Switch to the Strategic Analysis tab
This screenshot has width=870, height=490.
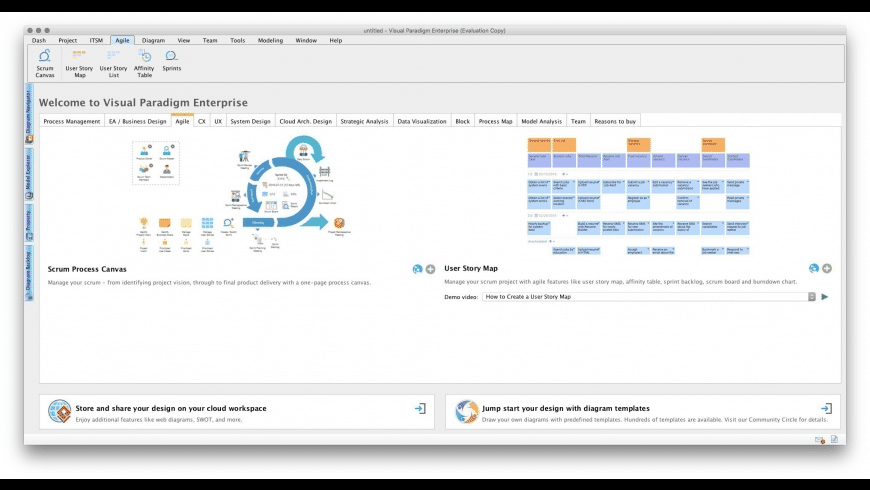365,121
